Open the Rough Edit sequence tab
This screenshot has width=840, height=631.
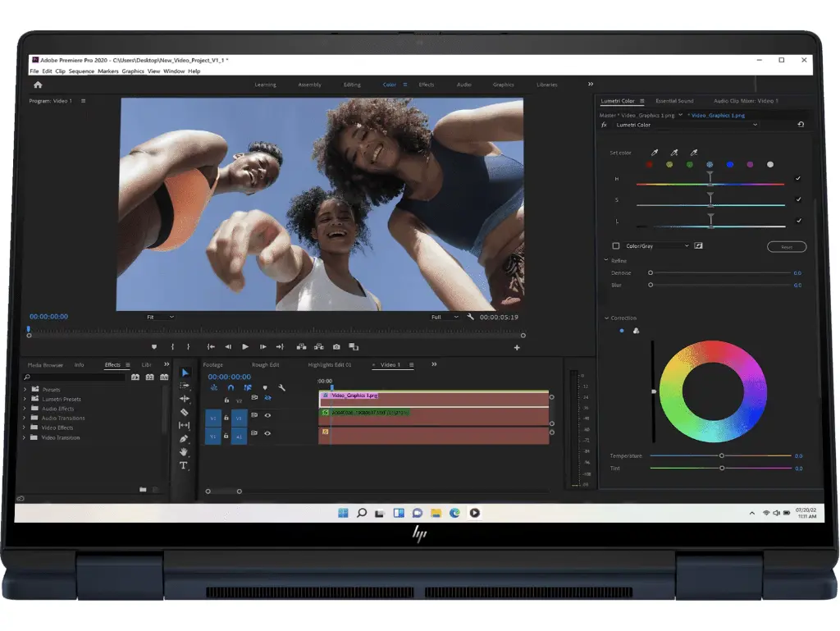click(265, 365)
